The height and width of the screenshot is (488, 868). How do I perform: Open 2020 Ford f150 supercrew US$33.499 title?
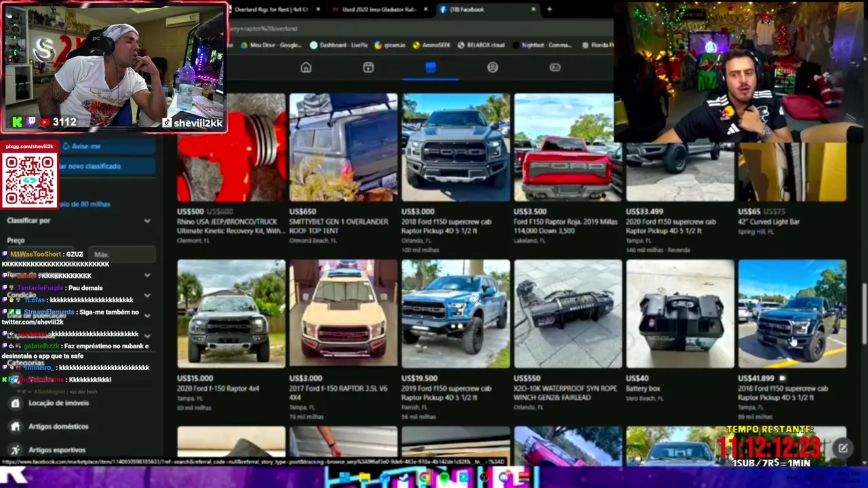coord(671,226)
